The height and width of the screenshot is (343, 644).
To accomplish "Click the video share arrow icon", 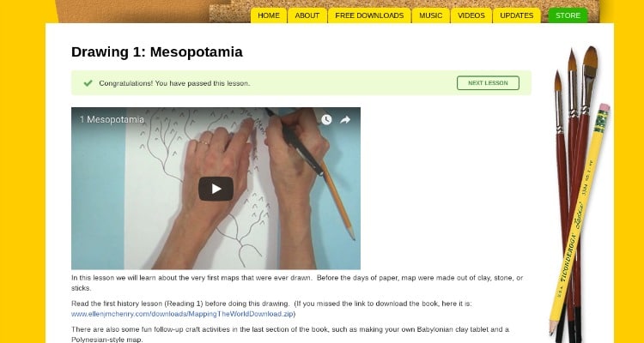I will pos(345,119).
